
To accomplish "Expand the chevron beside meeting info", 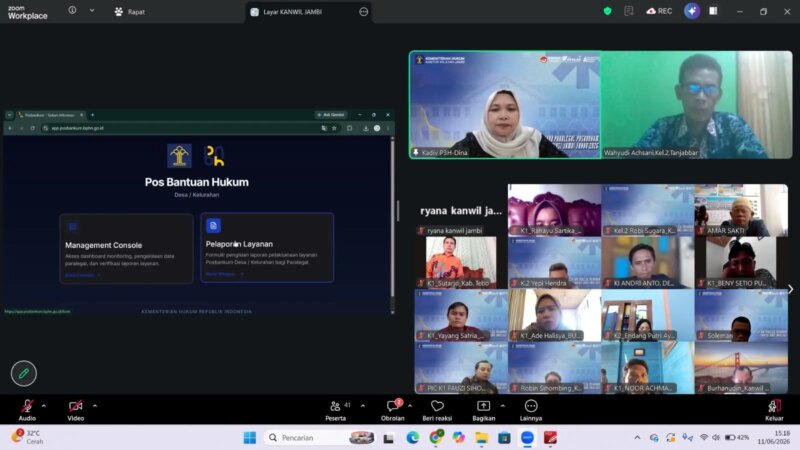I will coord(92,10).
